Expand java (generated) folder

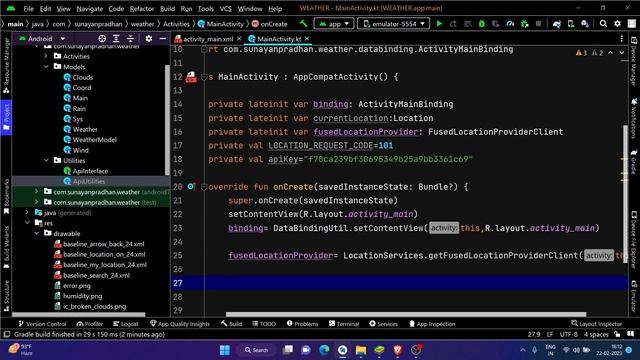[27, 213]
